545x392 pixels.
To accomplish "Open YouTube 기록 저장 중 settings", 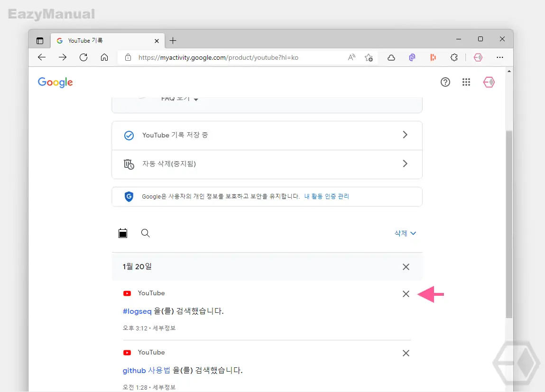I will pos(267,136).
